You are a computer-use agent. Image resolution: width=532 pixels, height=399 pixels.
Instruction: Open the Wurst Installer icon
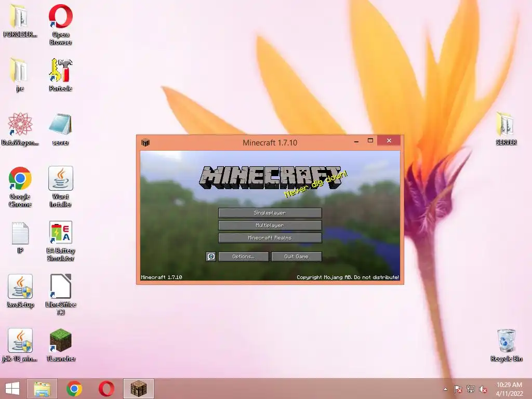61,187
